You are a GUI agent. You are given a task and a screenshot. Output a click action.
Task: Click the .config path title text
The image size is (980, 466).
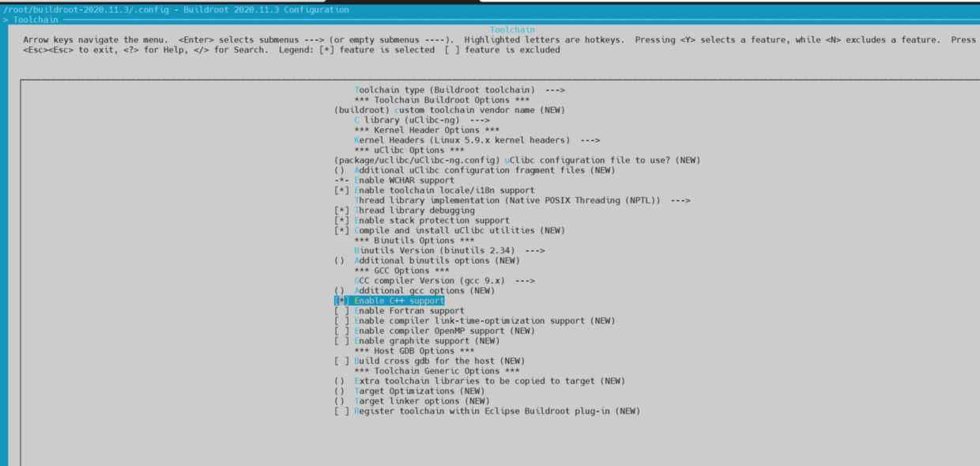coord(175,9)
